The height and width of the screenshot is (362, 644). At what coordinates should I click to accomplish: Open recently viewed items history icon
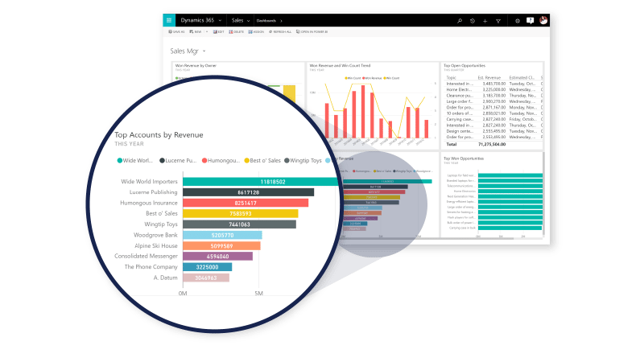[x=473, y=21]
